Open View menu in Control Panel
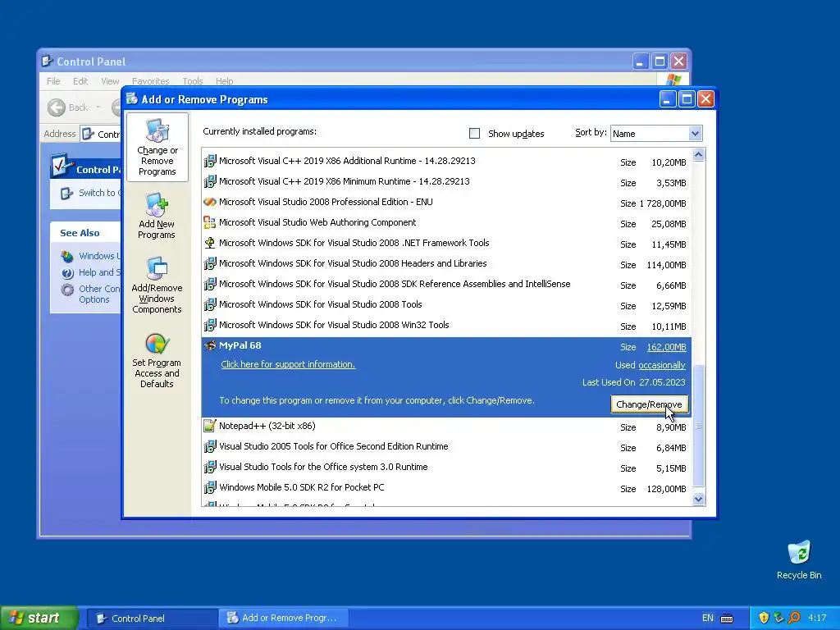This screenshot has width=840, height=630. click(110, 81)
